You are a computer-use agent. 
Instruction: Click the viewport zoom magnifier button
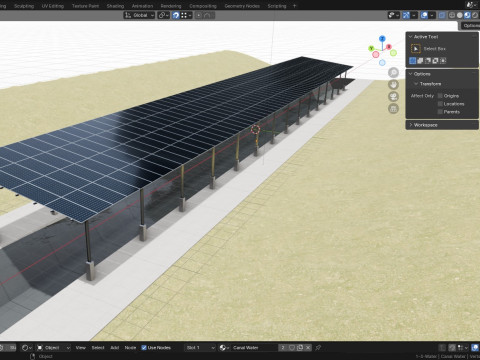pyautogui.click(x=394, y=73)
